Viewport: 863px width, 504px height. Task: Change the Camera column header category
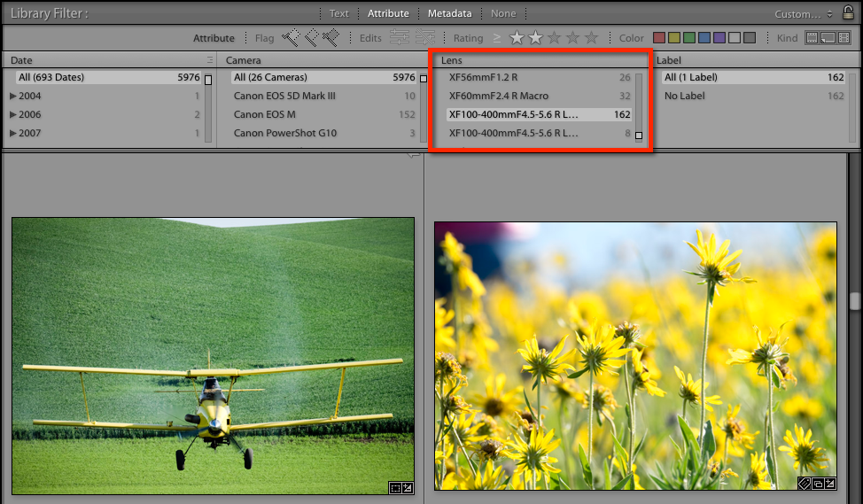pos(244,60)
